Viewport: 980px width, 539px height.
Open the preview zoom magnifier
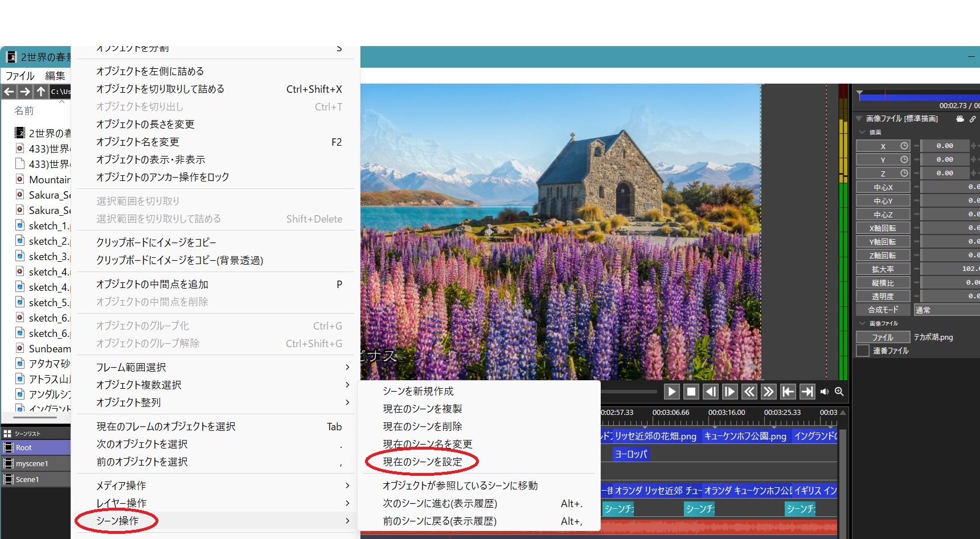839,392
